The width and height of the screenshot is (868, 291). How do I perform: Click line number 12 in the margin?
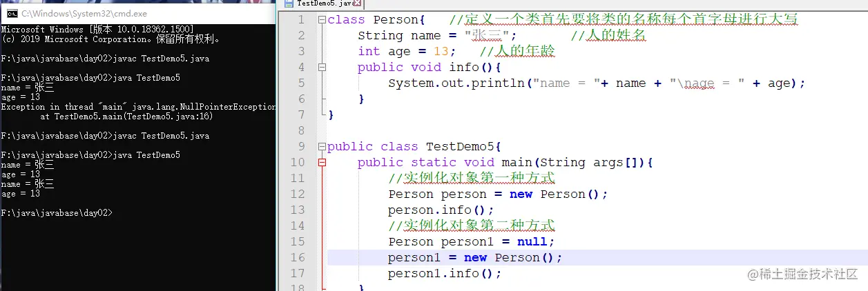297,194
